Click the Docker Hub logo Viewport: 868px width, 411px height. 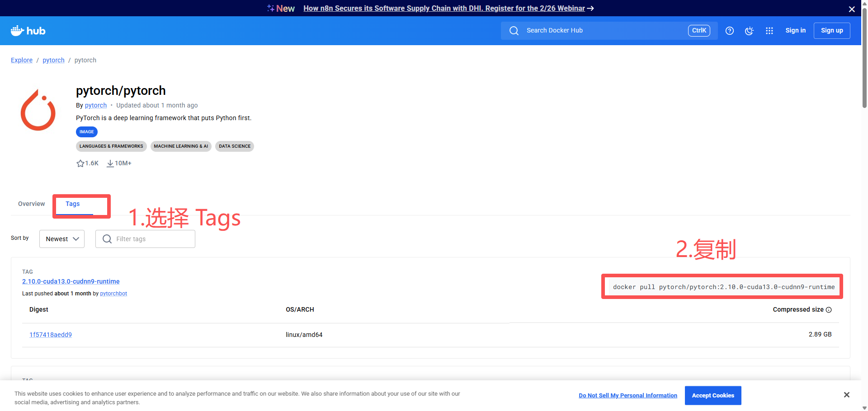(x=28, y=31)
